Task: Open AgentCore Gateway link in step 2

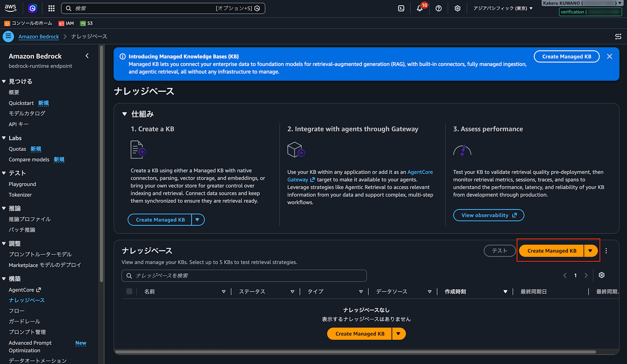Action: coord(360,176)
